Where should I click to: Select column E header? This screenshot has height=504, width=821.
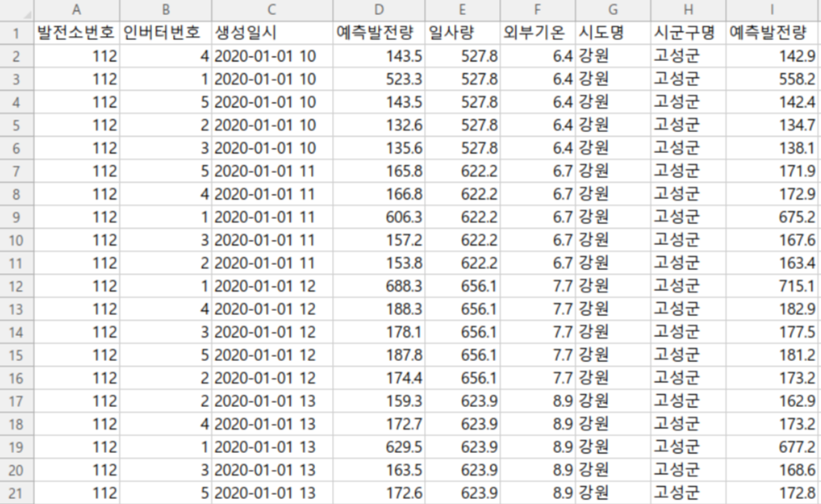pyautogui.click(x=462, y=10)
